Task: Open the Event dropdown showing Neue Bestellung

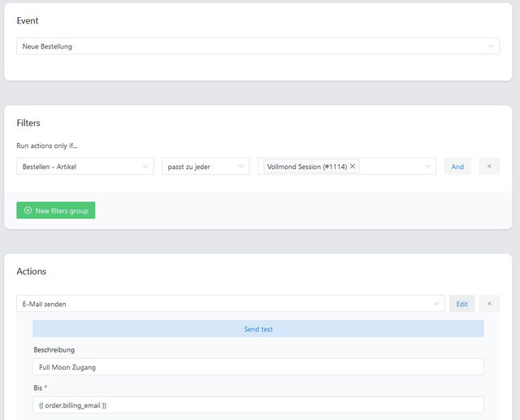Action: [258, 46]
